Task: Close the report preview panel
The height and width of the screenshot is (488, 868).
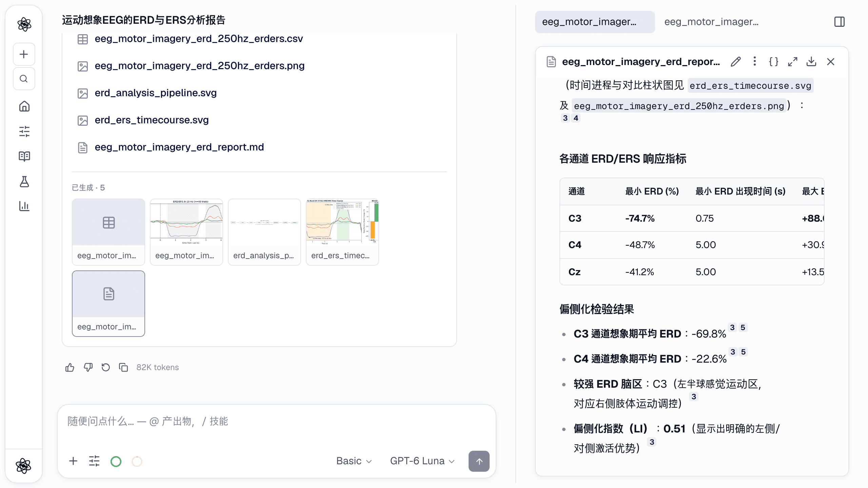Action: 831,62
